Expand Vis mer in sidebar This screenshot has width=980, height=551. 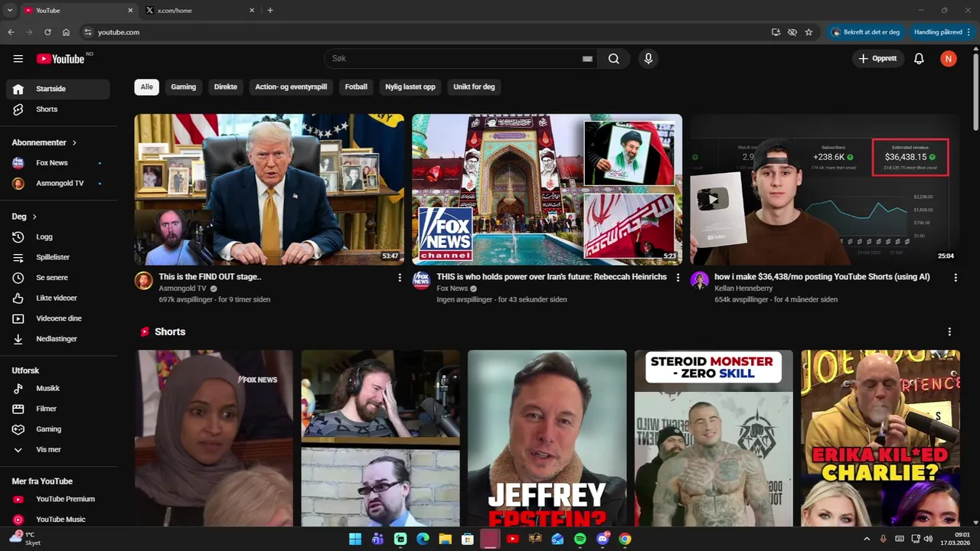58,450
